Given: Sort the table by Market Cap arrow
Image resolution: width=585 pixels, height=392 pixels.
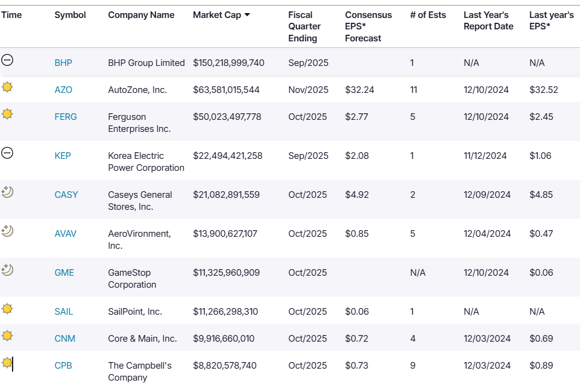Looking at the screenshot, I should click(x=247, y=15).
